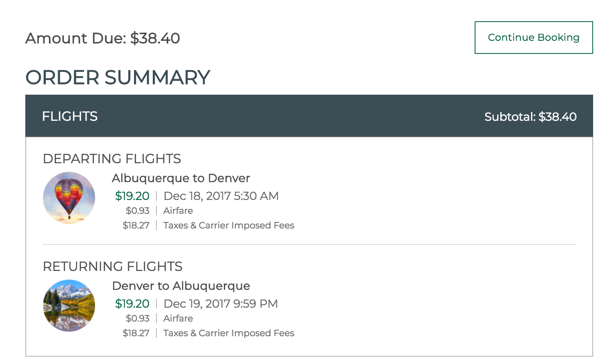Click the returning Taxes & Carrier Imposed Fees
This screenshot has width=616, height=364.
pyautogui.click(x=228, y=333)
